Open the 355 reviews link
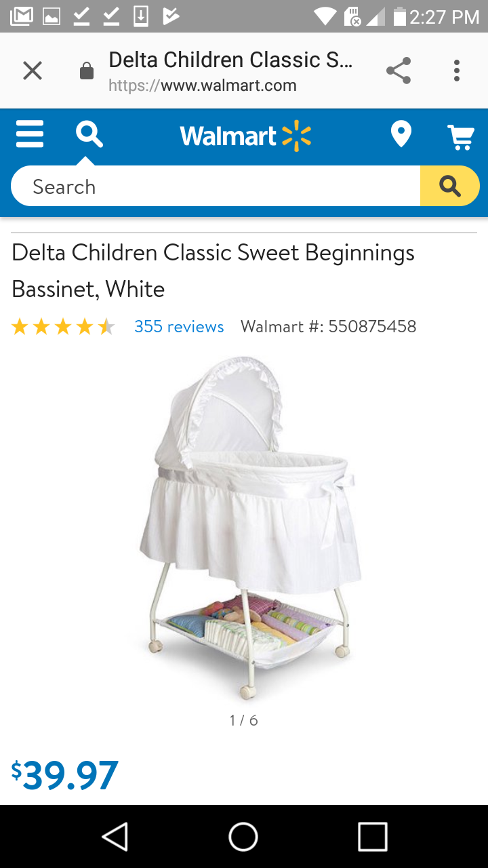Viewport: 488px width, 868px height. 179,327
